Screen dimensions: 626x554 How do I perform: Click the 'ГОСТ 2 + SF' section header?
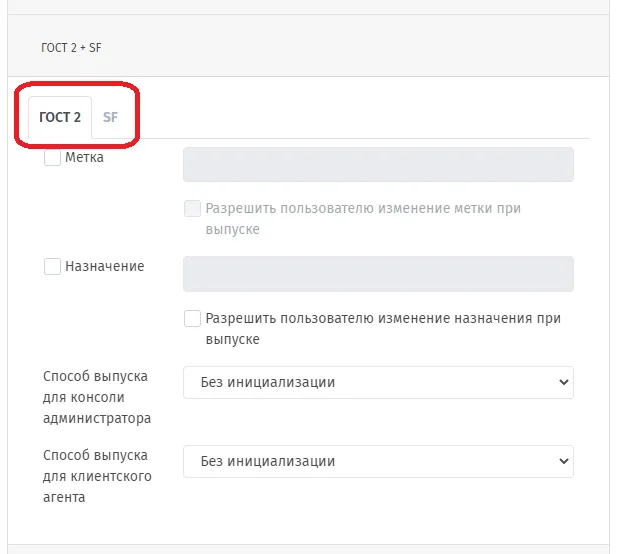(x=71, y=47)
